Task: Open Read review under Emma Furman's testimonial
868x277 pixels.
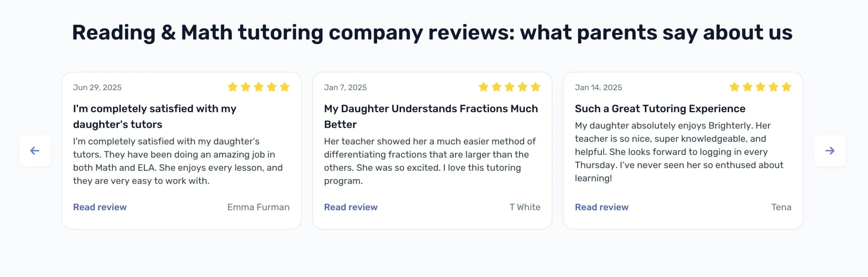Action: 100,207
